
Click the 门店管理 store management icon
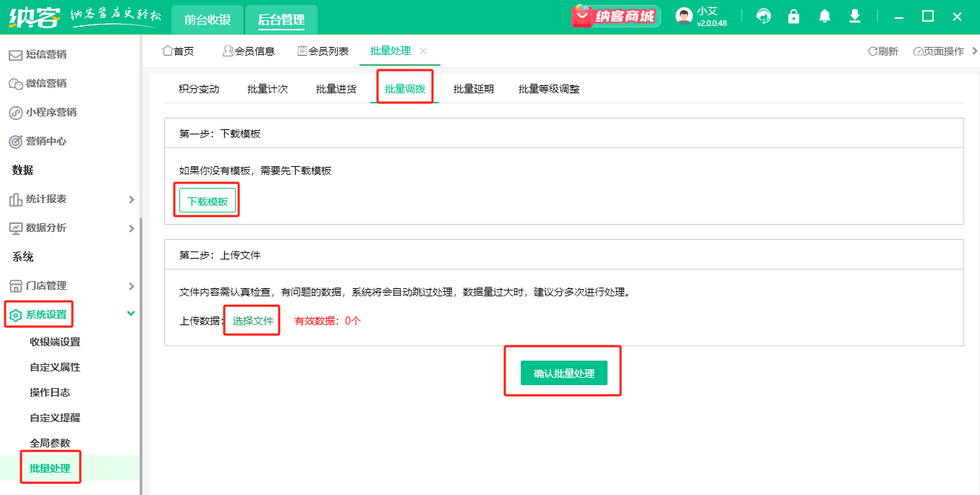click(16, 285)
